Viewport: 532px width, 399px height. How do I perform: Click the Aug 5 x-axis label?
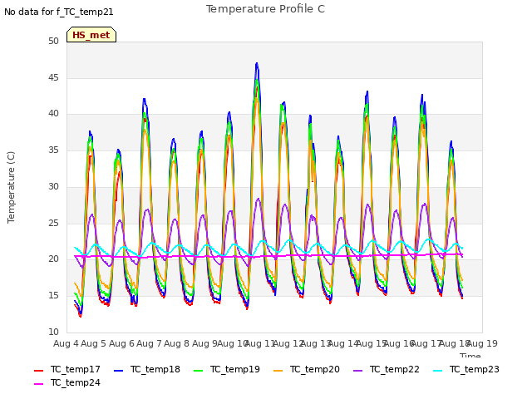click(94, 343)
